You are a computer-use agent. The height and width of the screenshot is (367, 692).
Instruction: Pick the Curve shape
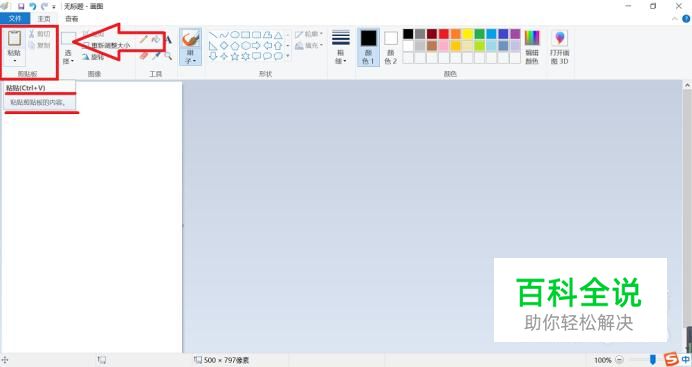point(224,35)
